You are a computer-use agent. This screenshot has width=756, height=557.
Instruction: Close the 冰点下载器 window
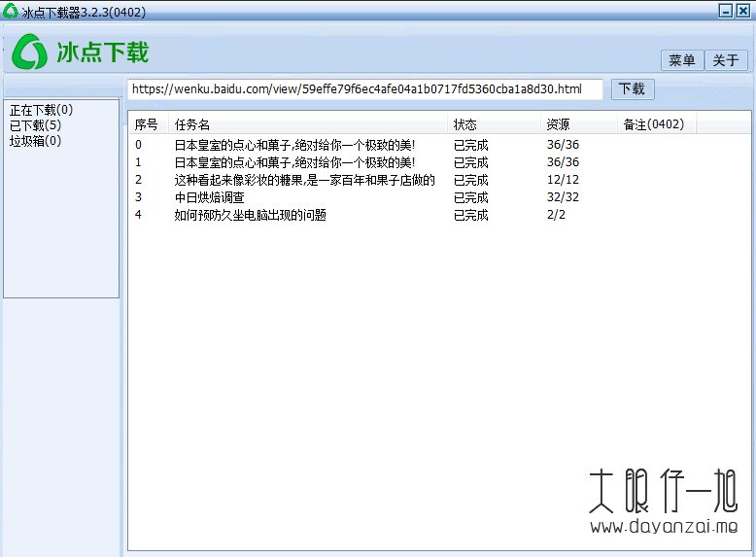[x=743, y=11]
